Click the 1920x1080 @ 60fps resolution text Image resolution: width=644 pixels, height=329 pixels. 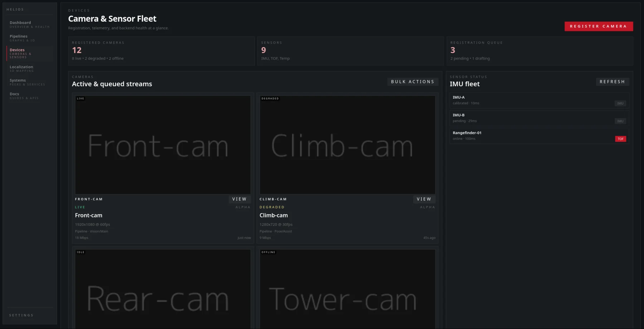93,225
